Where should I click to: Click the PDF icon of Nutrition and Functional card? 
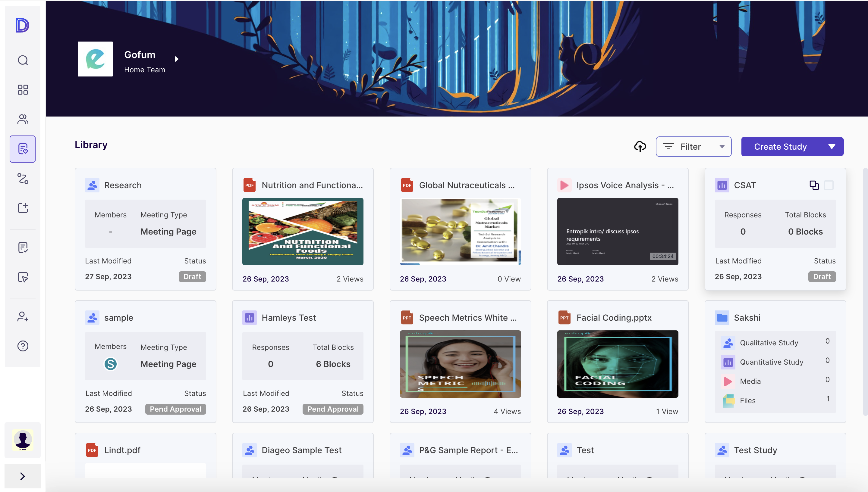[x=249, y=185]
